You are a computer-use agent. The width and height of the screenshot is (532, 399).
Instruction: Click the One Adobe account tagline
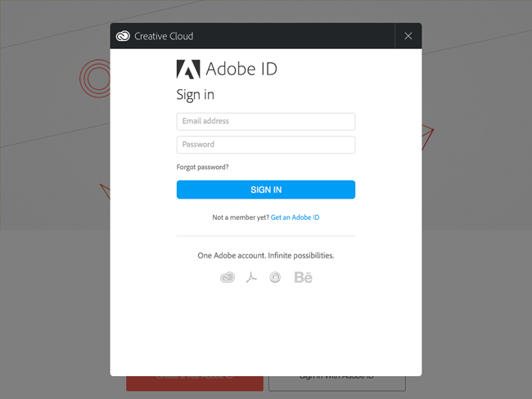click(x=266, y=256)
